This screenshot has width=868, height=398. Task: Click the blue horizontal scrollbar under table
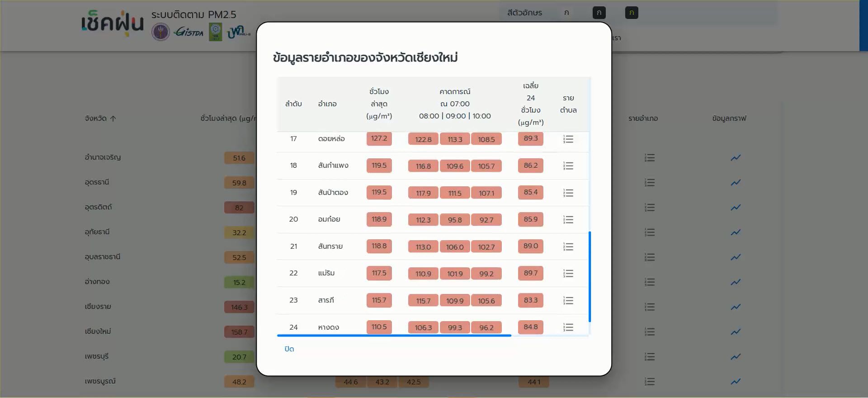[x=394, y=336]
